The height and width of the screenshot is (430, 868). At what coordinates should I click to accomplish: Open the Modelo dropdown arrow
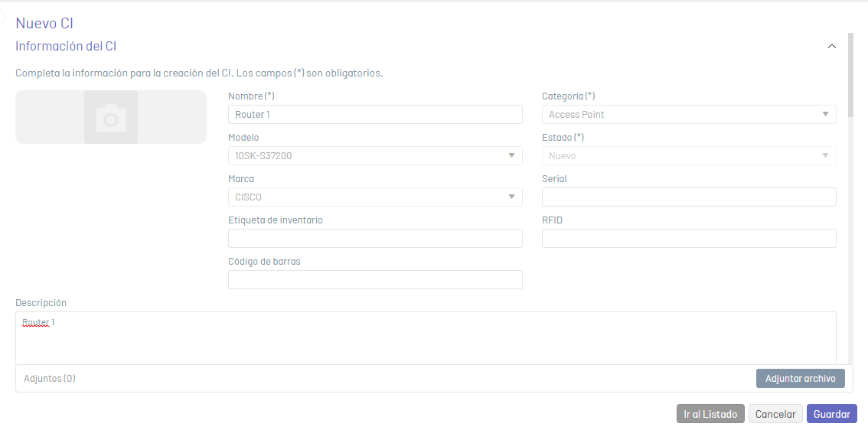tap(511, 156)
